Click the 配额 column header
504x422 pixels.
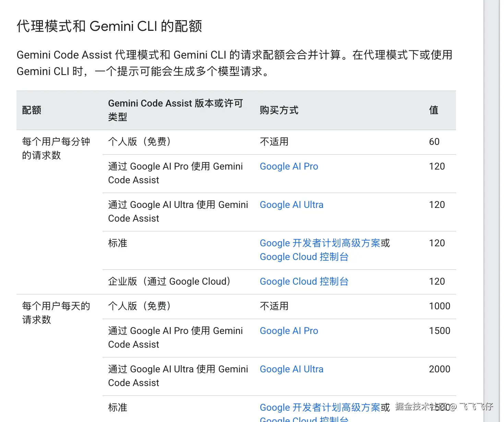(x=32, y=110)
